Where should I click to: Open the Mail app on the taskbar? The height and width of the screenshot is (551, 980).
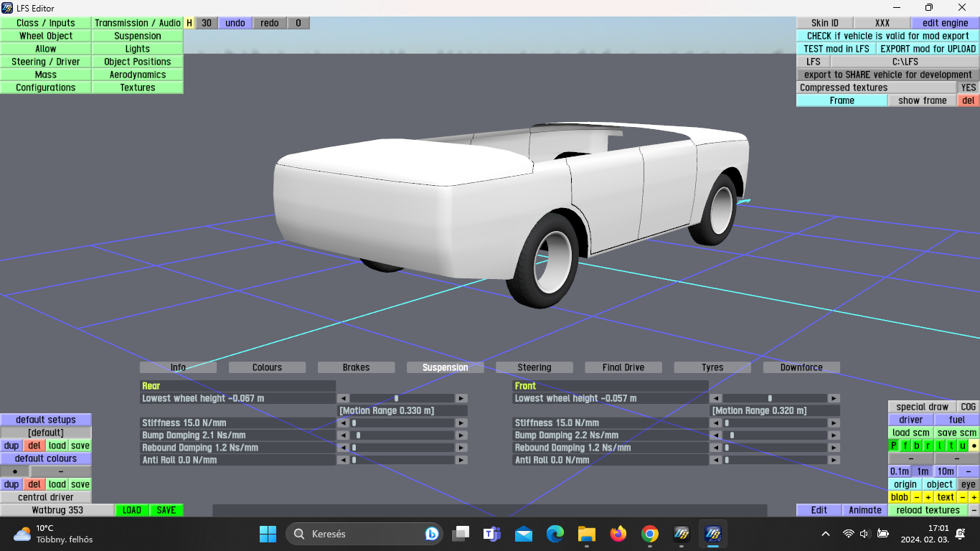(x=523, y=534)
